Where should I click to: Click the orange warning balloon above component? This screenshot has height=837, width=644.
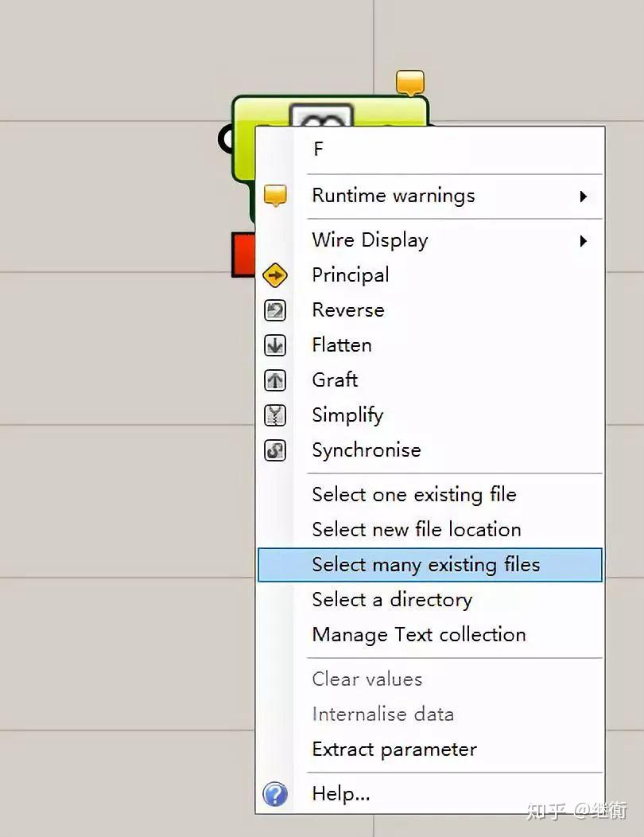click(x=410, y=82)
